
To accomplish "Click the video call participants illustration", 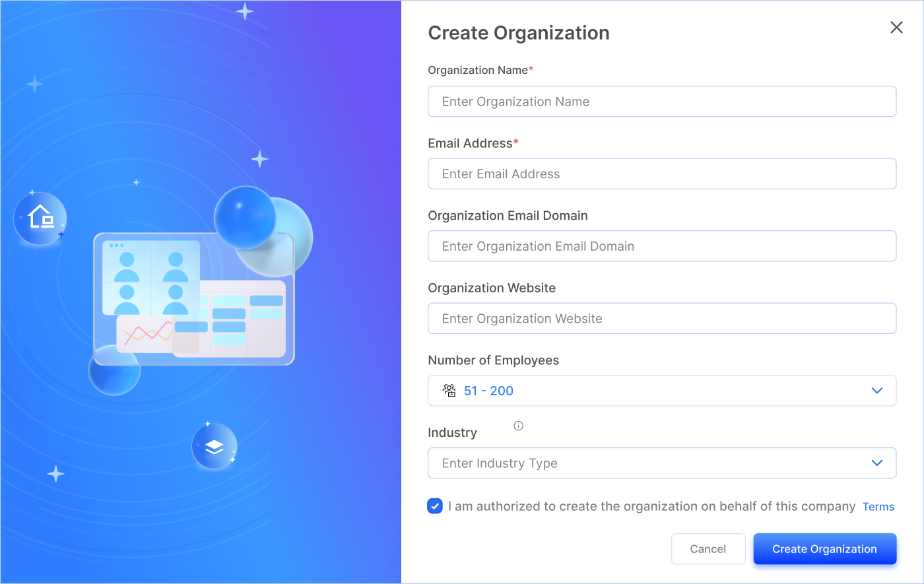I will click(151, 277).
